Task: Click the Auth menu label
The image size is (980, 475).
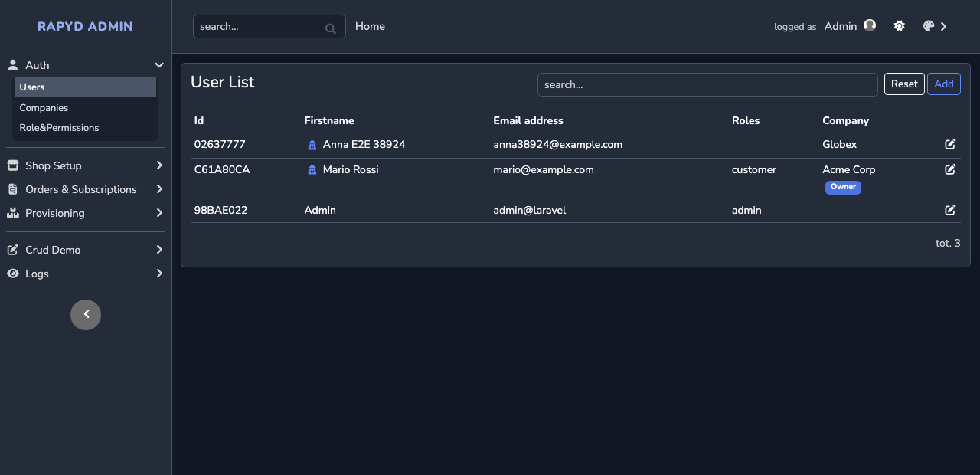Action: pyautogui.click(x=37, y=65)
